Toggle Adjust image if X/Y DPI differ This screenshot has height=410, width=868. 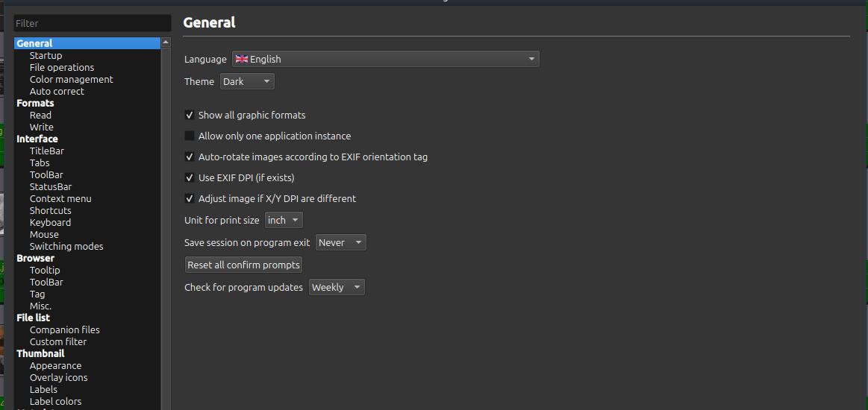pos(190,198)
